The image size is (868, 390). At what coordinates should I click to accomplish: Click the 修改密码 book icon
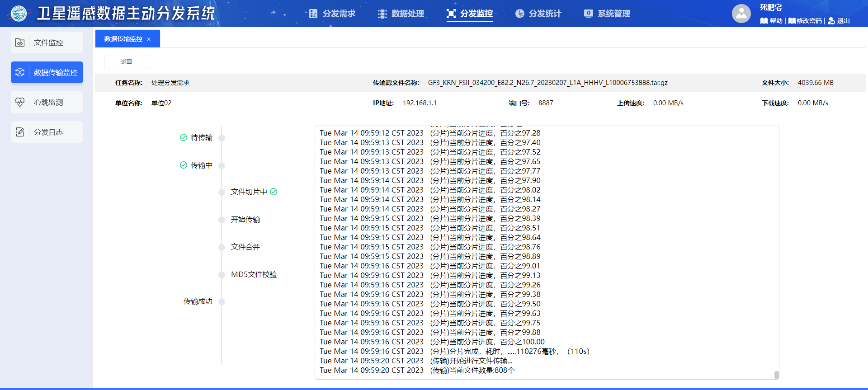pos(792,21)
